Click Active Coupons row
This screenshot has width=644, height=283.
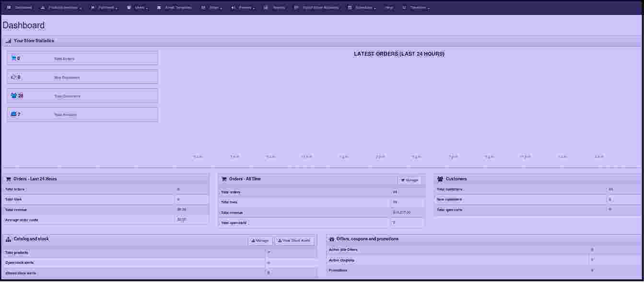coord(484,260)
